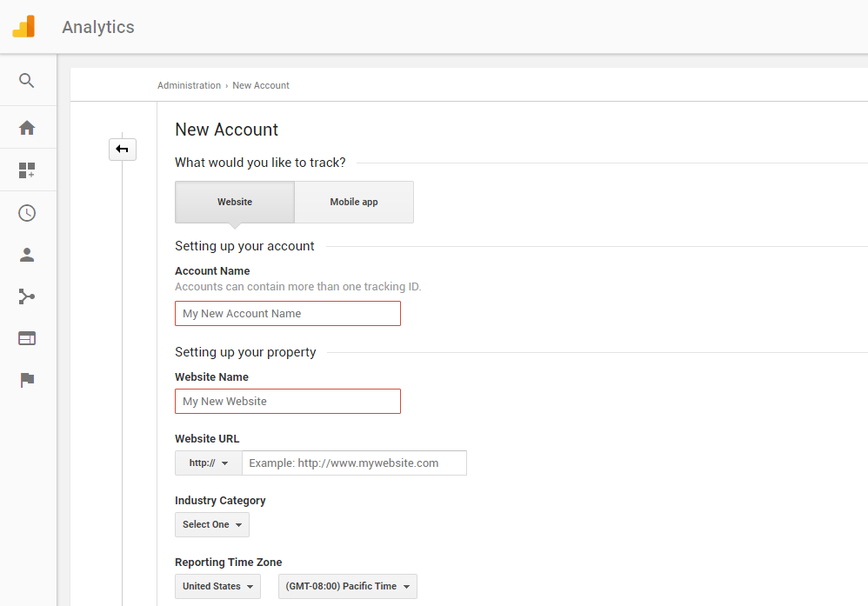Open Acquisition branching arrows icon
The width and height of the screenshot is (868, 606).
[x=27, y=296]
